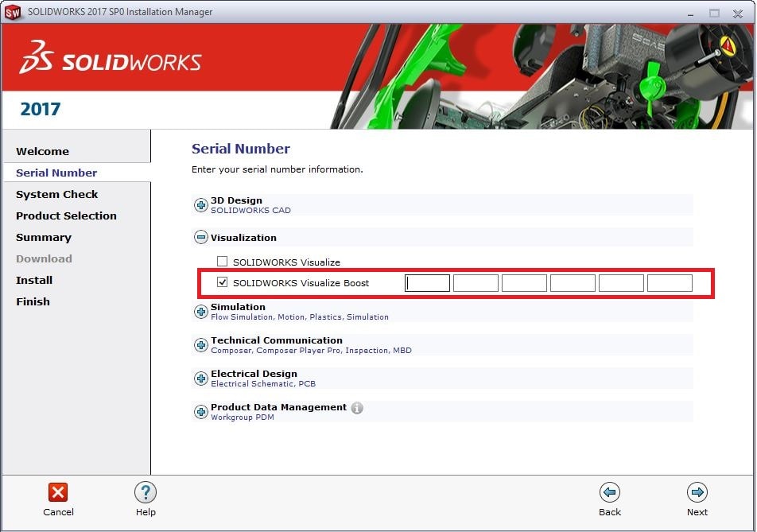Expand the Simulation section
Viewport: 757px width, 532px height.
coord(201,312)
